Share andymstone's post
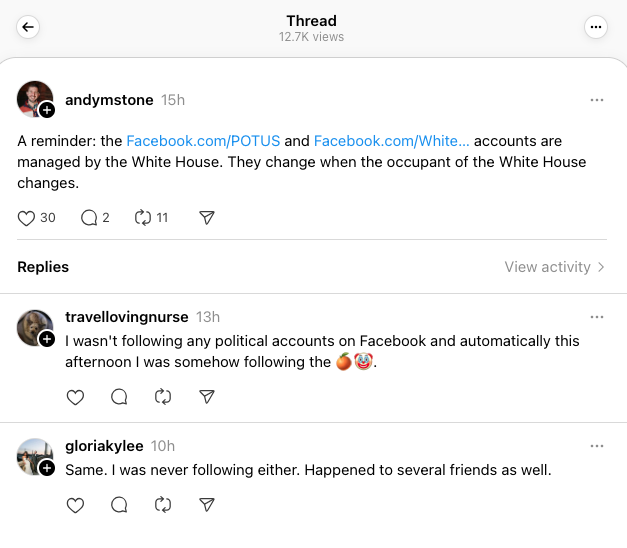The image size is (627, 548). (207, 217)
